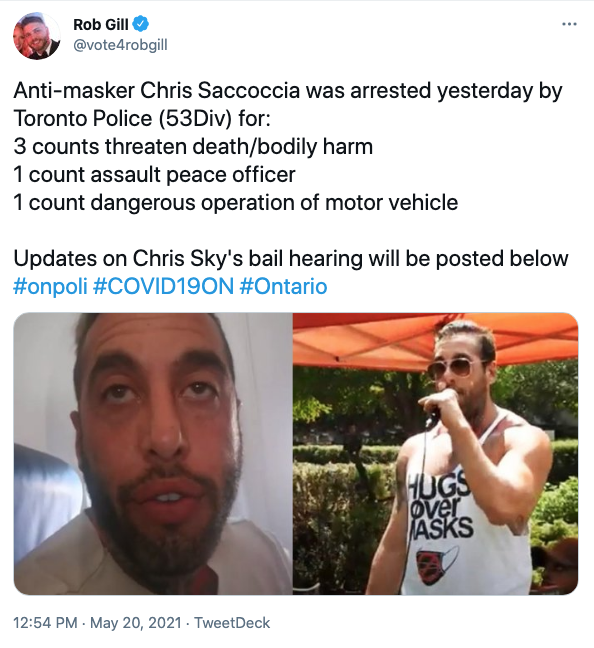Click the blue verified badge beside Rob Gill
Image resolution: width=594 pixels, height=648 pixels.
[141, 24]
